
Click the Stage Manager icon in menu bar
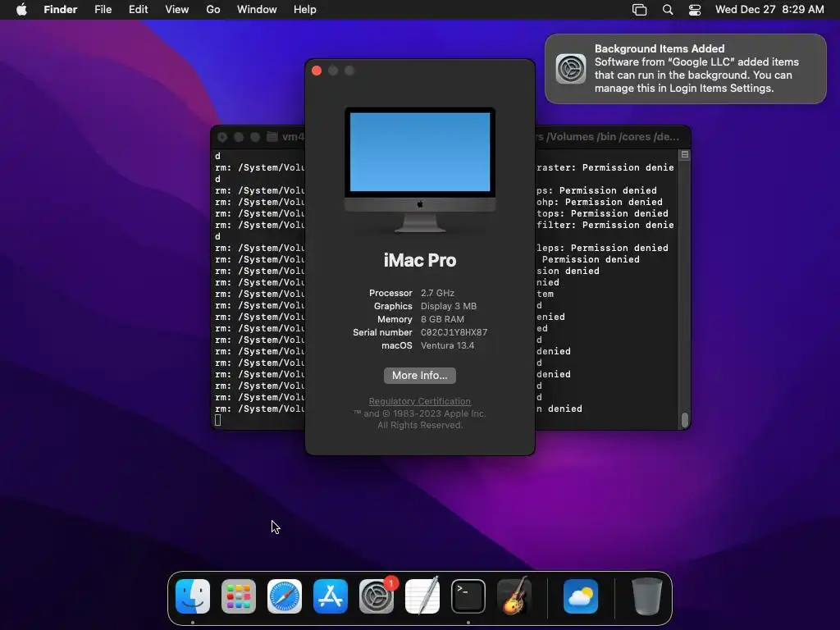point(639,10)
